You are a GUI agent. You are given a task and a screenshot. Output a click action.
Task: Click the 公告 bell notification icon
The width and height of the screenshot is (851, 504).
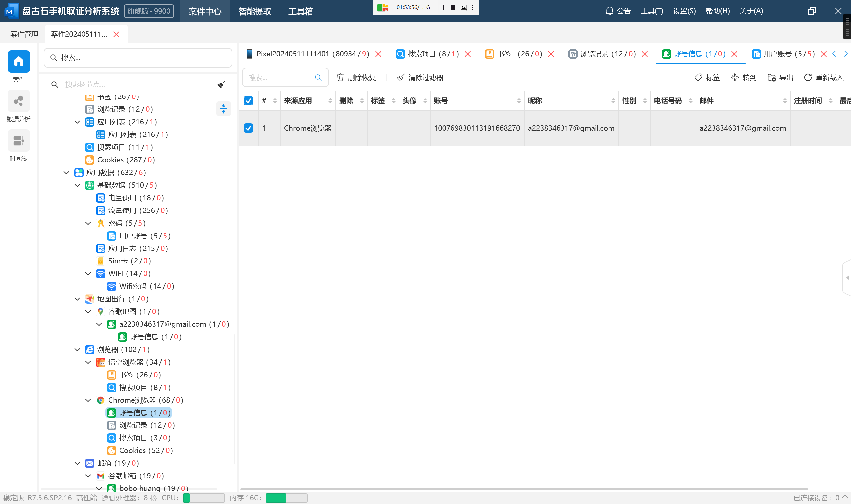click(609, 11)
